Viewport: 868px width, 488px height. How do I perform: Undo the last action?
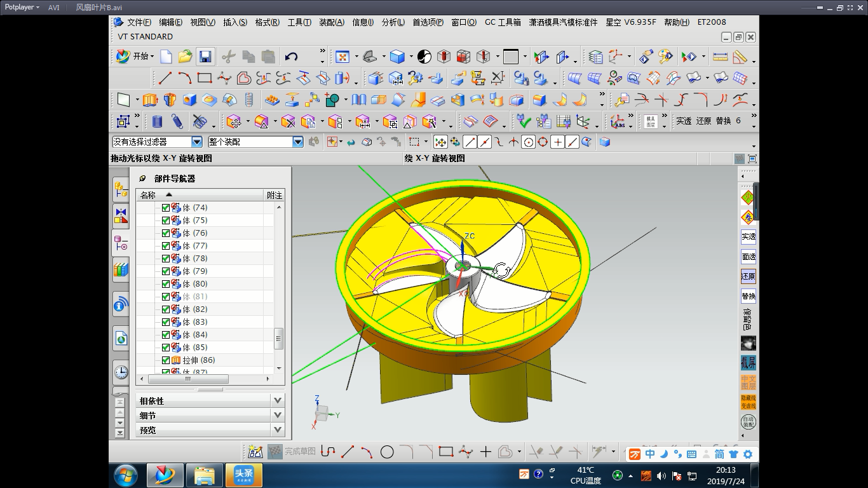292,57
